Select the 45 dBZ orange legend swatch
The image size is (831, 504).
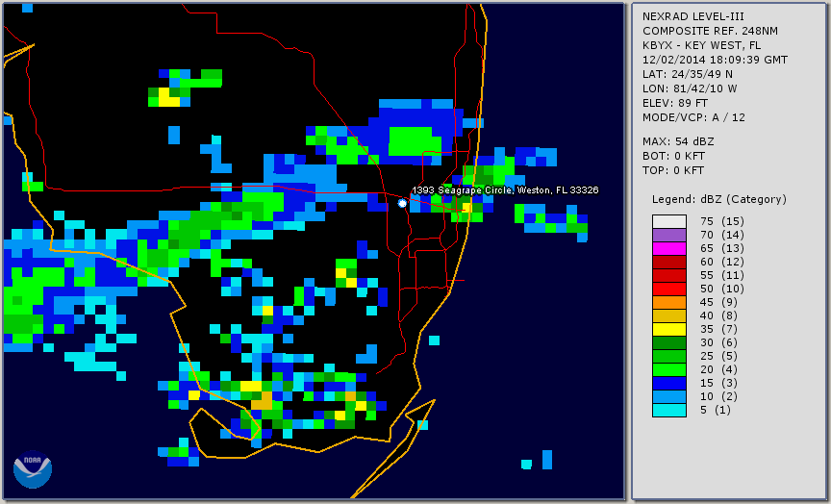(669, 302)
